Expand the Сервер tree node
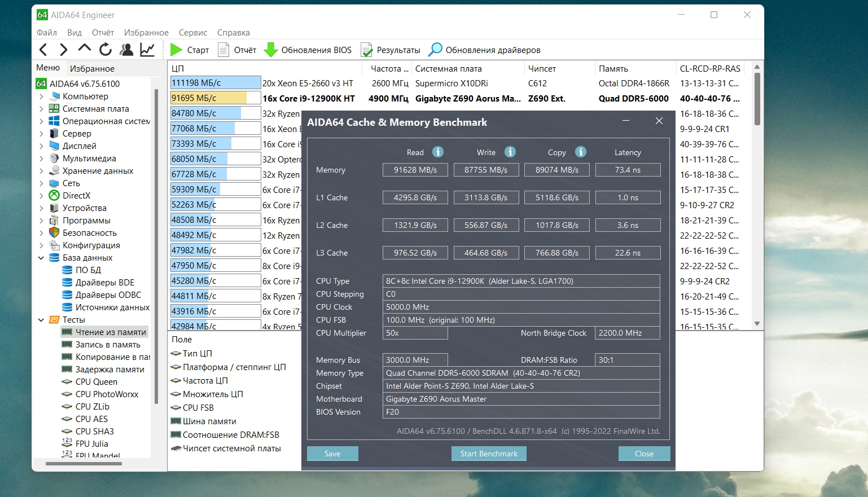This screenshot has width=868, height=497. tap(41, 134)
